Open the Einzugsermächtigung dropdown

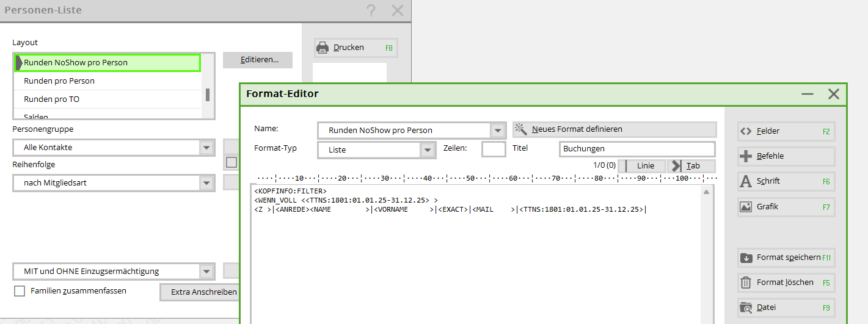pyautogui.click(x=207, y=272)
